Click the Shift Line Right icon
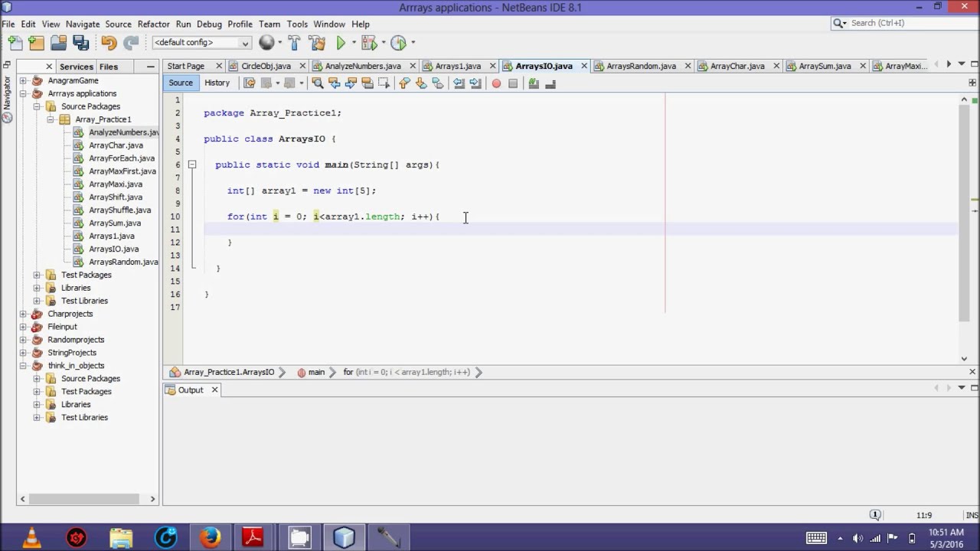Image resolution: width=980 pixels, height=551 pixels. point(475,83)
